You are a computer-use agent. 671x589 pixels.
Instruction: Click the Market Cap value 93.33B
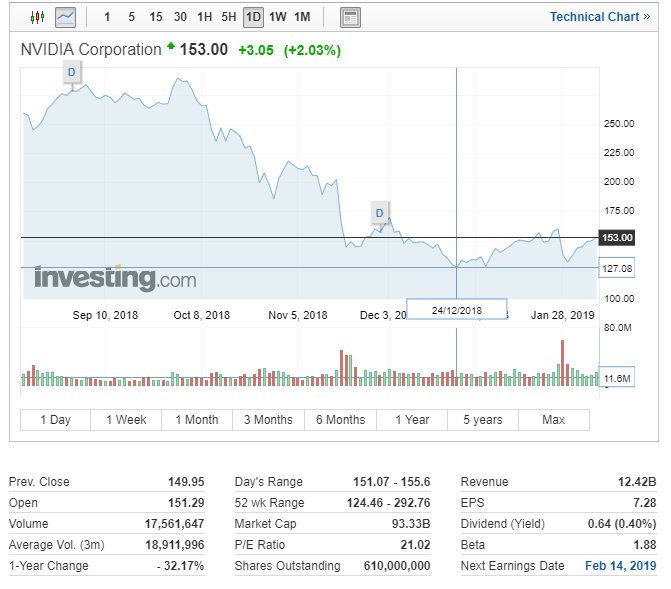411,524
